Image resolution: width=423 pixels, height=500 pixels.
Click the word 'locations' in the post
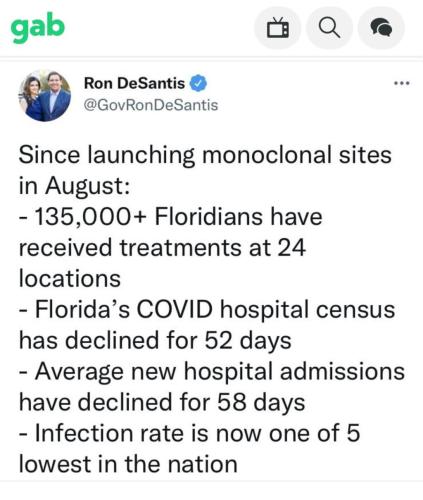click(70, 279)
